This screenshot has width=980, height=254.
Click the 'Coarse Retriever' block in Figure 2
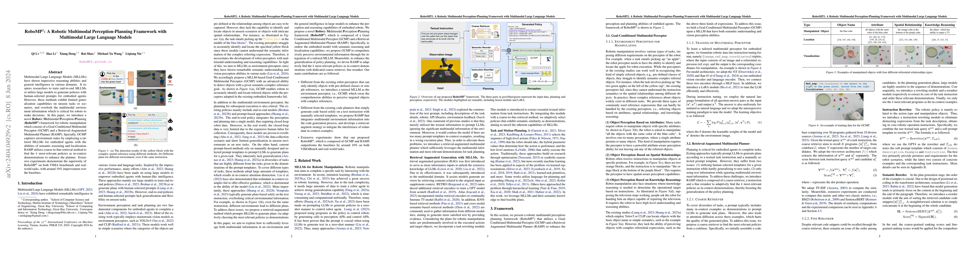click(x=485, y=32)
